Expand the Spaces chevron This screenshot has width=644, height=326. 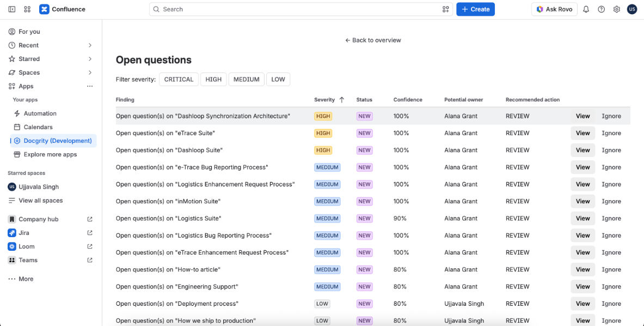pyautogui.click(x=90, y=73)
